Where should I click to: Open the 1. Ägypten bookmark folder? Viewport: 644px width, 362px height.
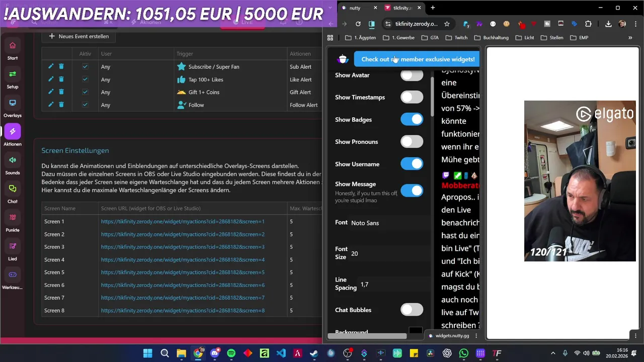click(361, 38)
